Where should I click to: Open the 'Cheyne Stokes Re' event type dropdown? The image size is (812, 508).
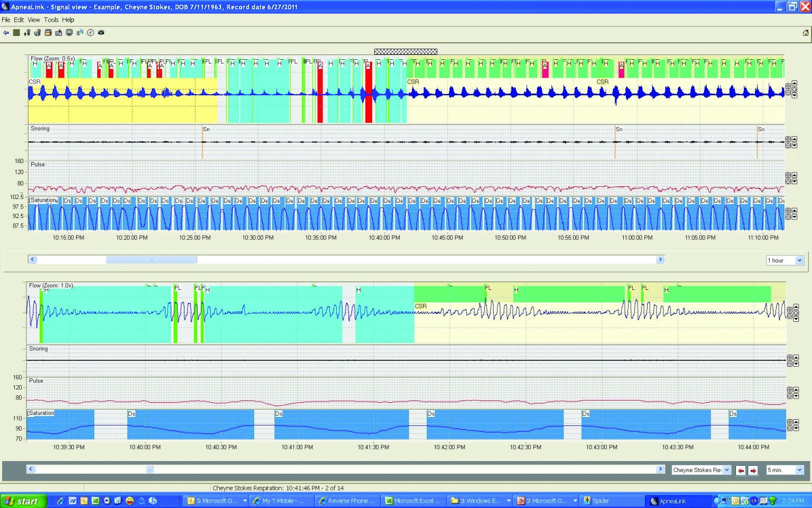[727, 470]
